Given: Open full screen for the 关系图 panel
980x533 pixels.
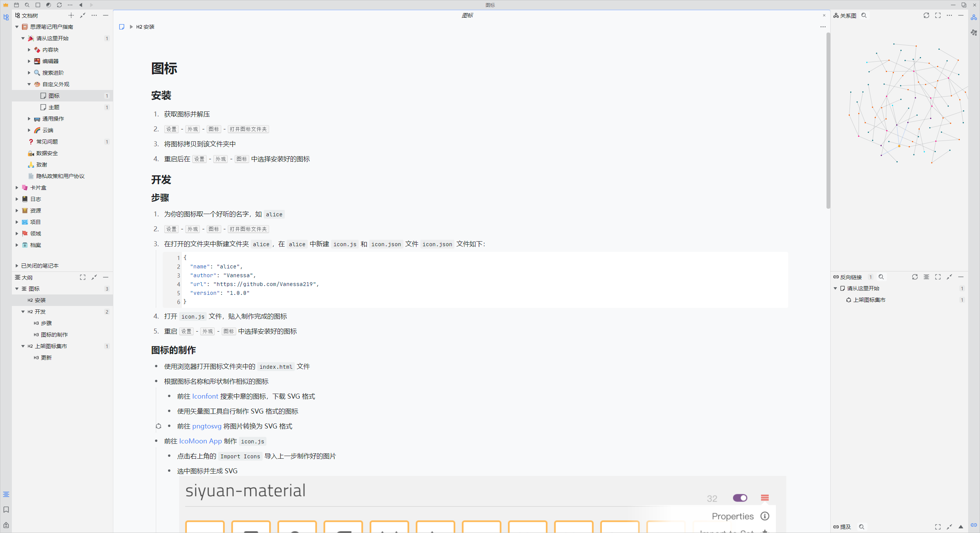Looking at the screenshot, I should (938, 15).
